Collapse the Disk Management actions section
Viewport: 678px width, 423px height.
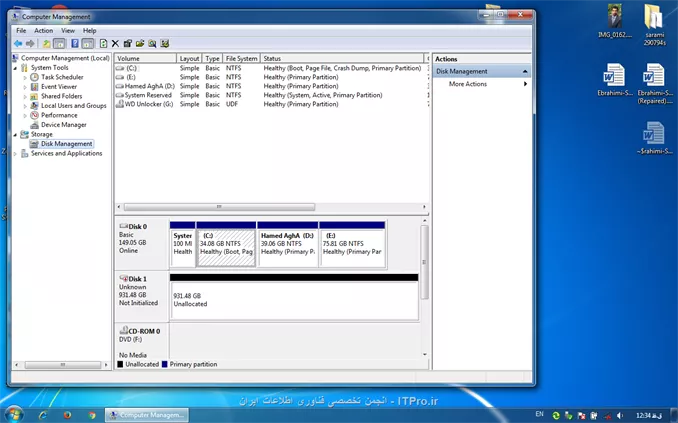coord(525,71)
